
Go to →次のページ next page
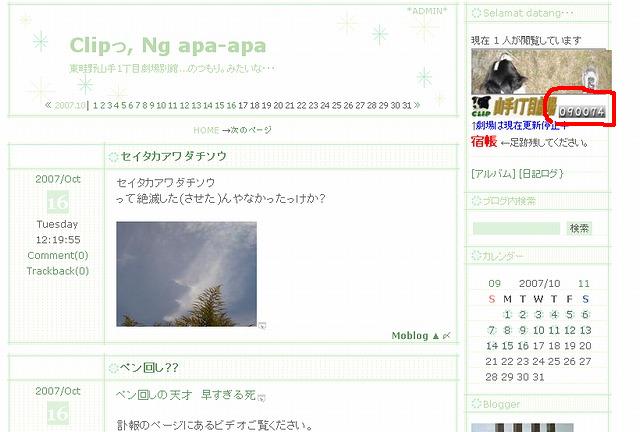tap(247, 130)
